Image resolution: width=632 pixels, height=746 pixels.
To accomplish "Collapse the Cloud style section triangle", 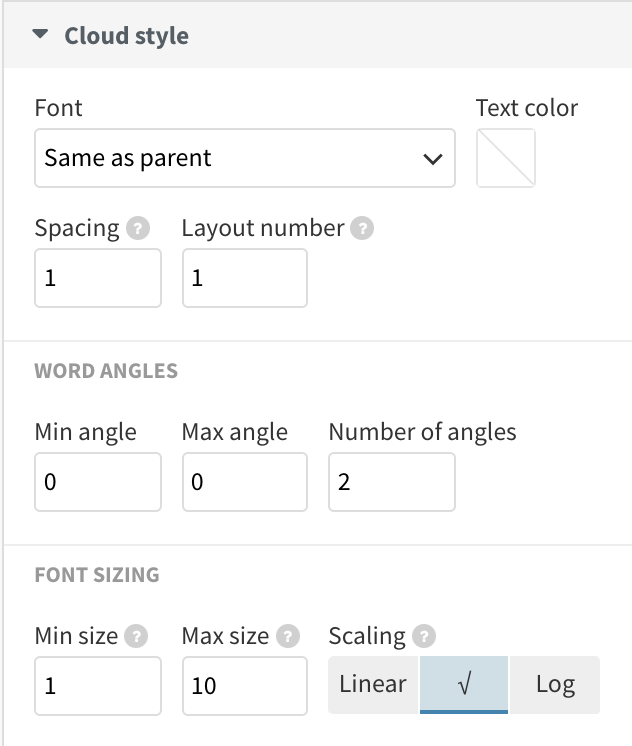I will (x=40, y=34).
